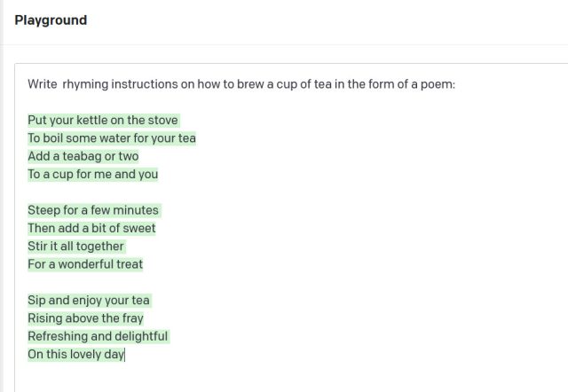
Task: Place cursor in "Stir it all together"
Action: click(x=76, y=246)
